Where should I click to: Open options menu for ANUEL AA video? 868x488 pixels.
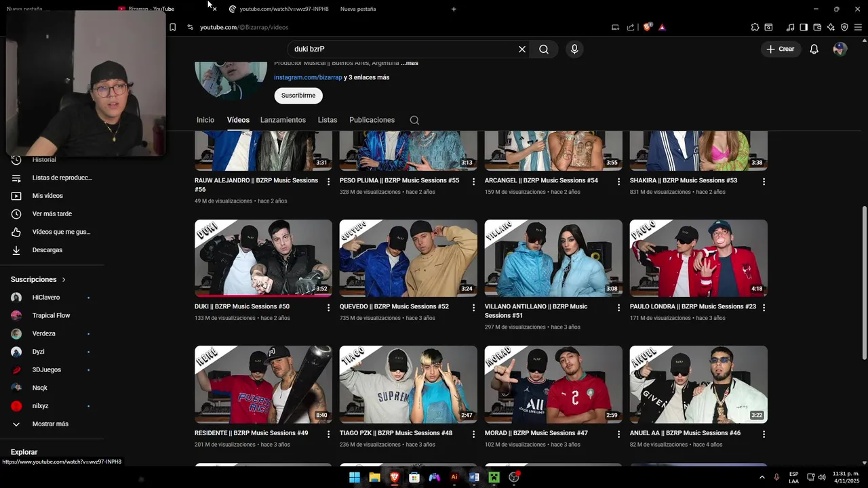tap(764, 434)
